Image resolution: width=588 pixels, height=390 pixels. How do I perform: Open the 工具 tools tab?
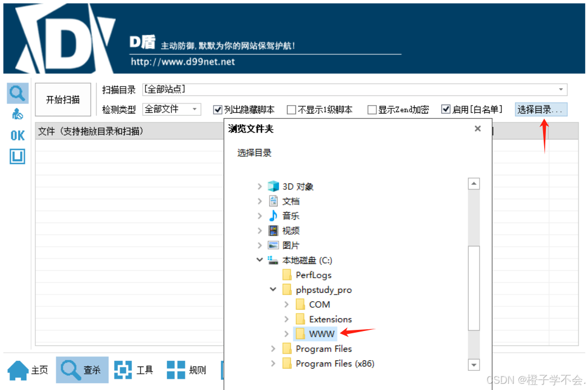coord(134,370)
